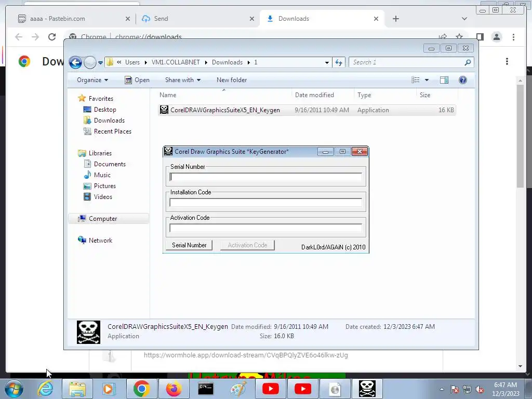This screenshot has width=532, height=399.
Task: Open the Music library
Action: click(102, 175)
